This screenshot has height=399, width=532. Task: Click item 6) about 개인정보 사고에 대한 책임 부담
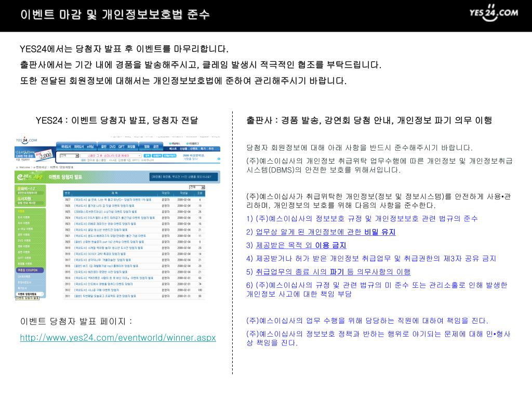[x=377, y=289]
